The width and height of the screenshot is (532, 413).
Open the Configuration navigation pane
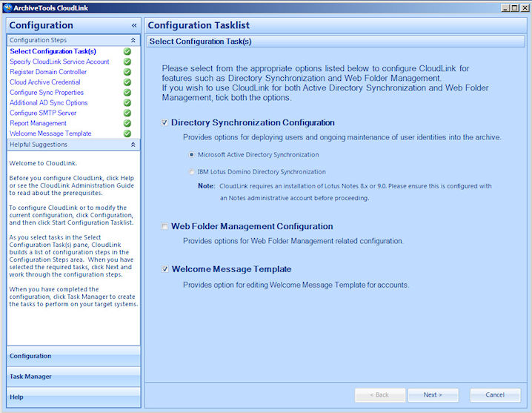[73, 356]
